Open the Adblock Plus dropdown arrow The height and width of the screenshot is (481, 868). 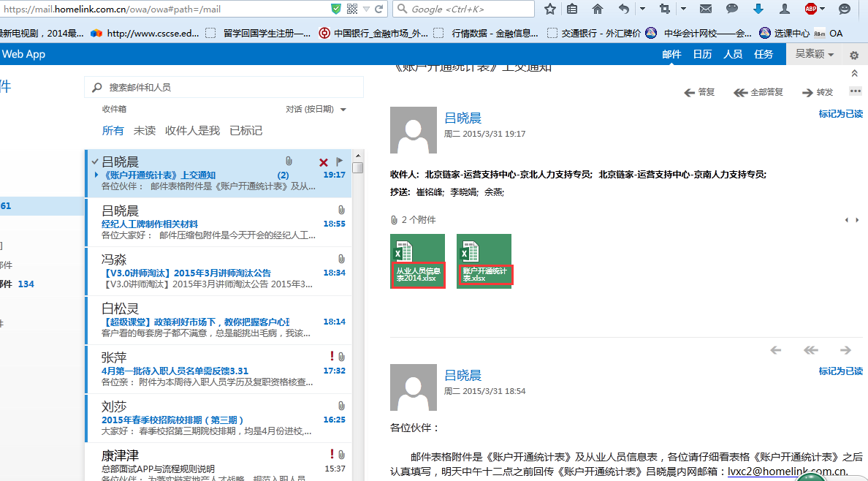823,9
